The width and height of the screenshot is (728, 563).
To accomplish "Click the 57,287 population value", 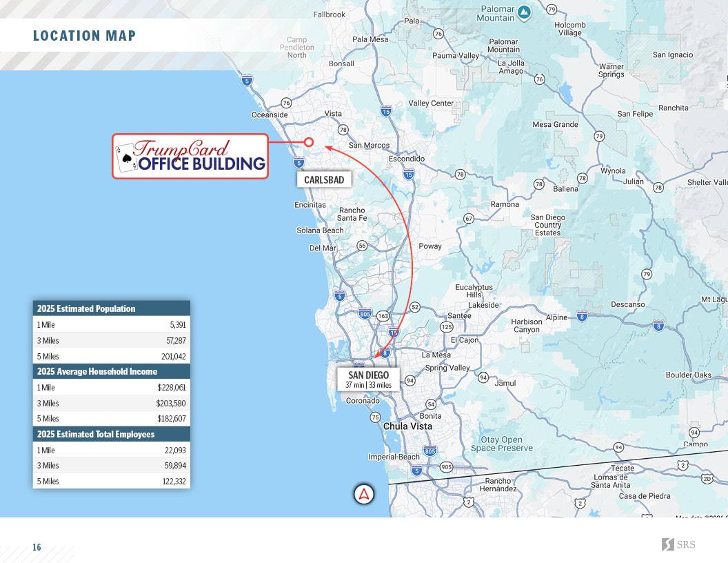I will point(176,341).
